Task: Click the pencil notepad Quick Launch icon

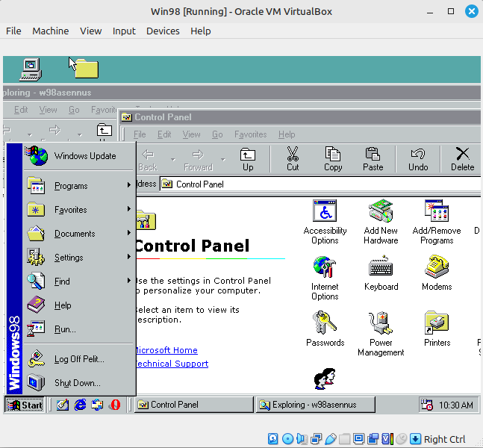Action: [63, 405]
